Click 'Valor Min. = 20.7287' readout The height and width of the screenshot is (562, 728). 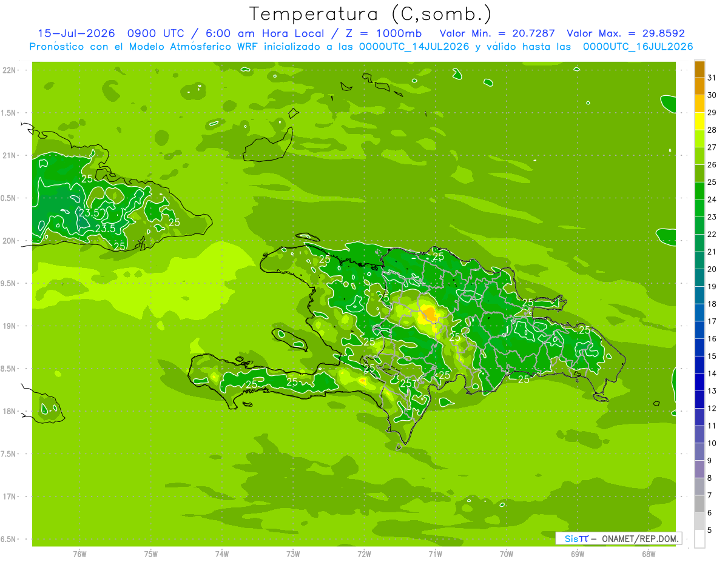(497, 33)
